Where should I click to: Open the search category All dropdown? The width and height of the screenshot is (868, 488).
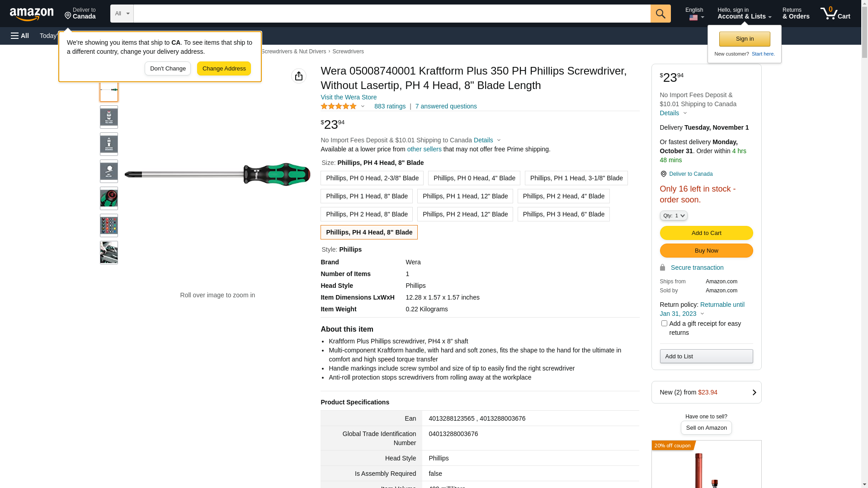pyautogui.click(x=122, y=14)
